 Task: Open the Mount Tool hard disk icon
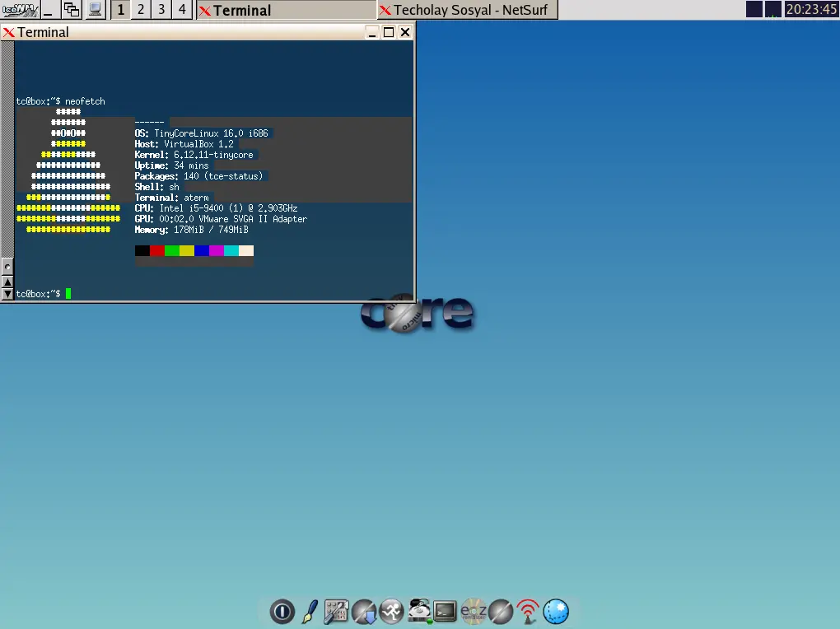pyautogui.click(x=419, y=611)
